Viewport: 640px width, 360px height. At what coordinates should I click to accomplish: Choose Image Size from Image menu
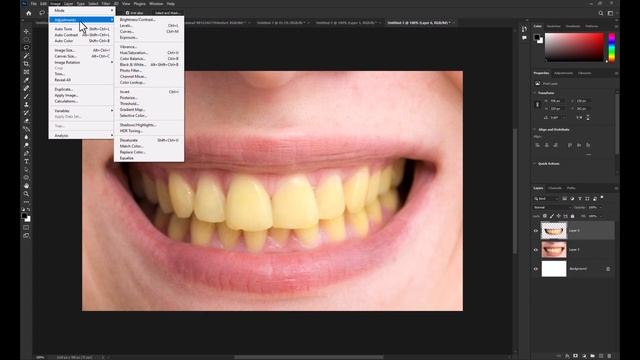coord(82,50)
